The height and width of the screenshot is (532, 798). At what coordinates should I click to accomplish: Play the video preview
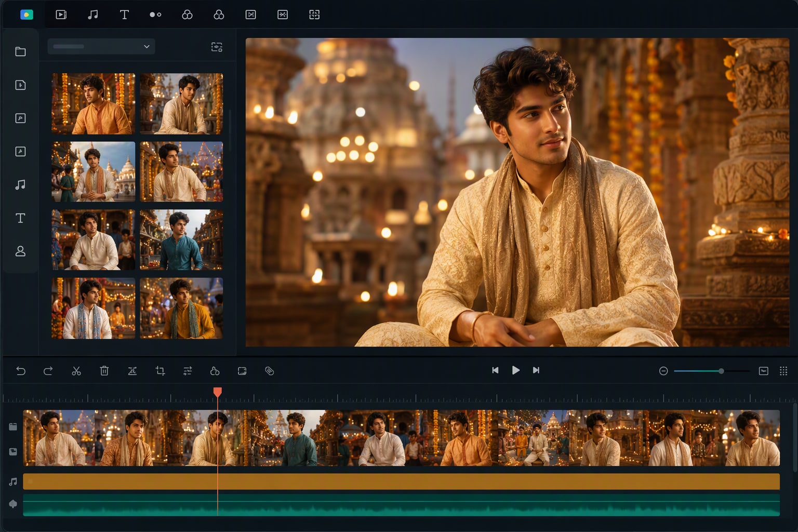(515, 370)
